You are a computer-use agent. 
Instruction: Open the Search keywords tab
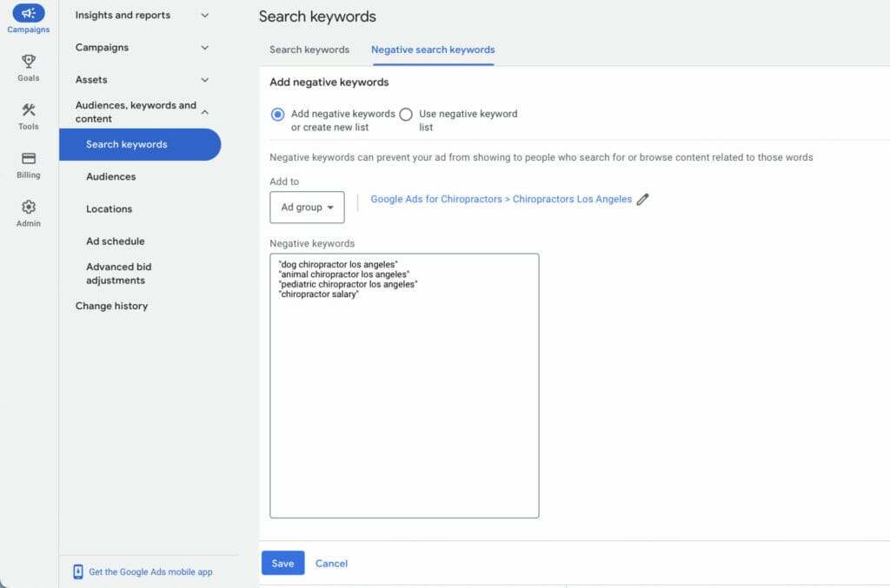pyautogui.click(x=309, y=50)
